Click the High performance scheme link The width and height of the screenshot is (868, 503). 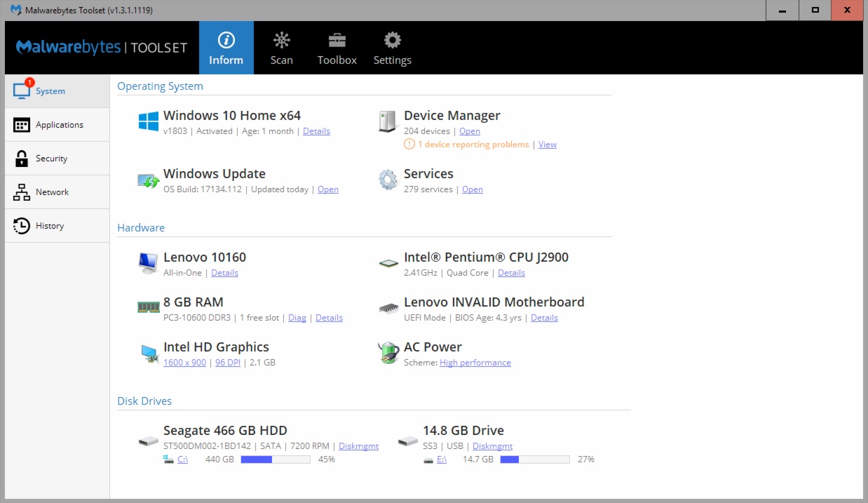(475, 363)
